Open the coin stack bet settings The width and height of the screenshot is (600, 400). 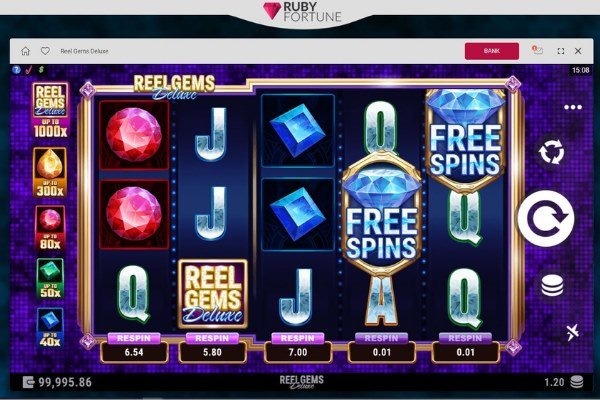click(552, 285)
